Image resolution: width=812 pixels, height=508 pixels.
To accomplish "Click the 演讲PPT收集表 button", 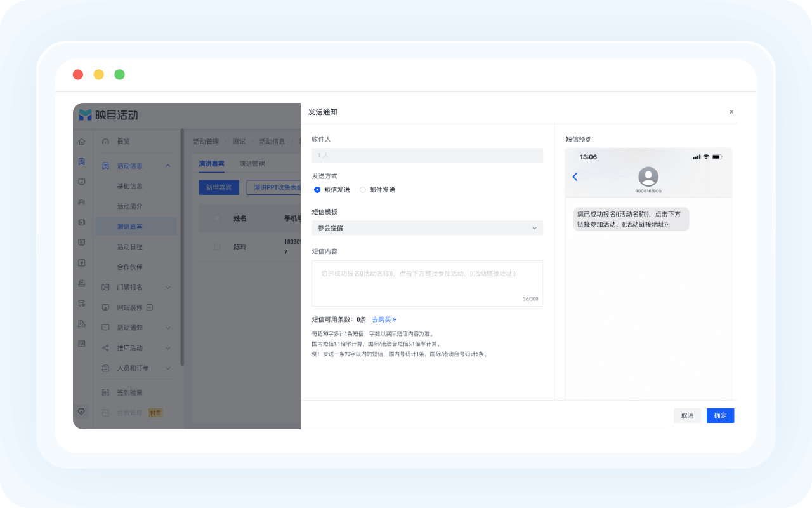I will coord(274,187).
